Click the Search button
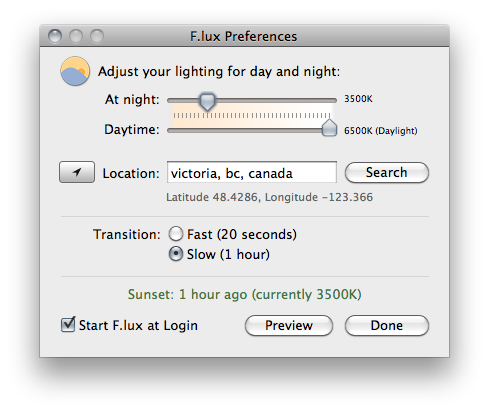Viewport: 489px width, 412px height. pos(387,172)
